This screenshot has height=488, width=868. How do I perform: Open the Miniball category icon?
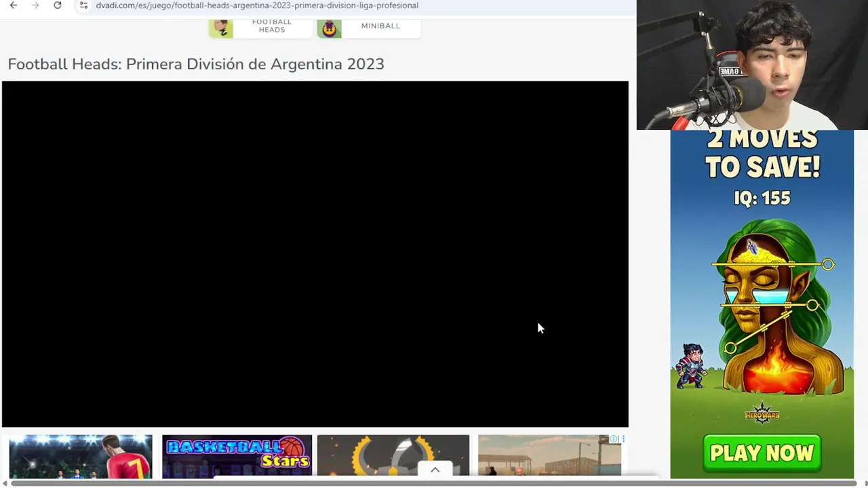(x=330, y=28)
